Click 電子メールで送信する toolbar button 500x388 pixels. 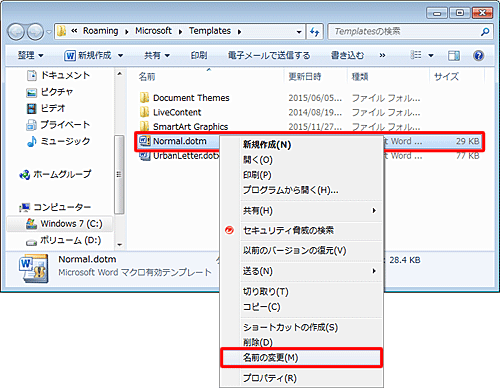(269, 55)
